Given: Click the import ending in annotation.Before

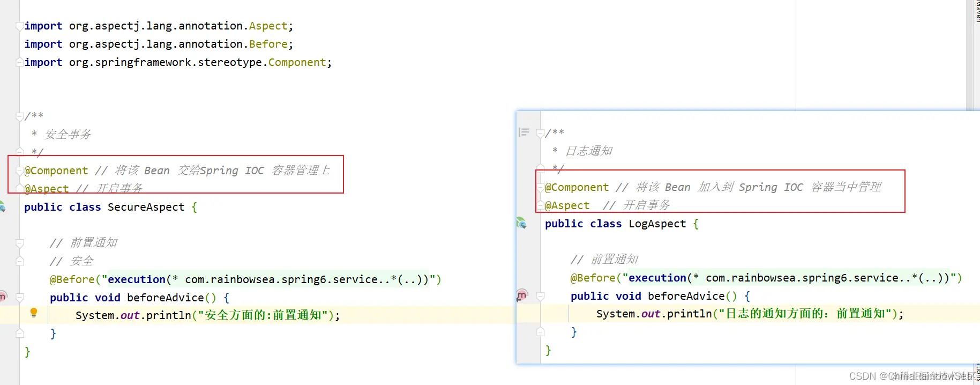Looking at the screenshot, I should (159, 44).
